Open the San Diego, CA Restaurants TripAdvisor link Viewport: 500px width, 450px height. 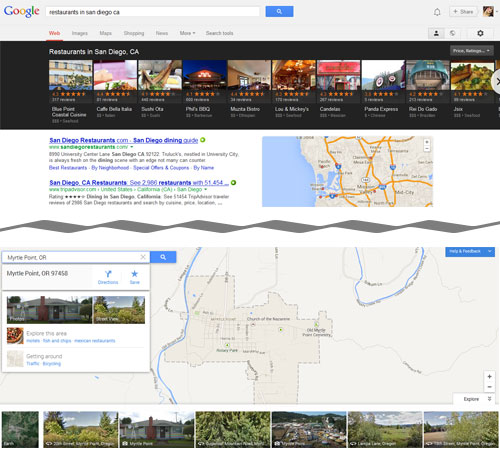coord(139,183)
